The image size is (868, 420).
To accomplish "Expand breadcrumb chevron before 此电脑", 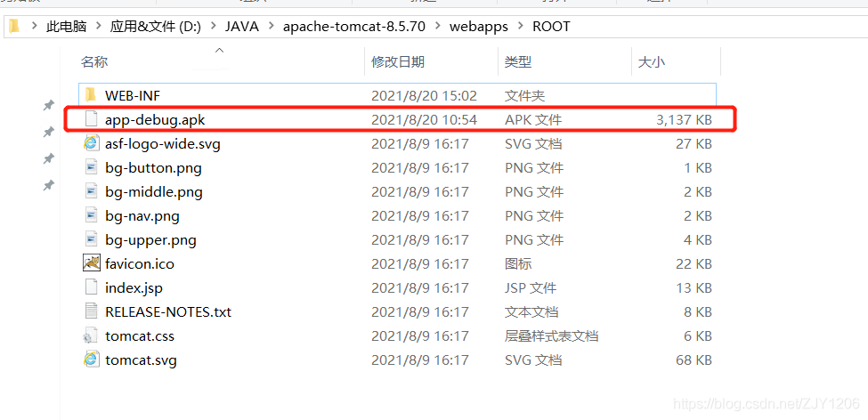I will click(35, 27).
